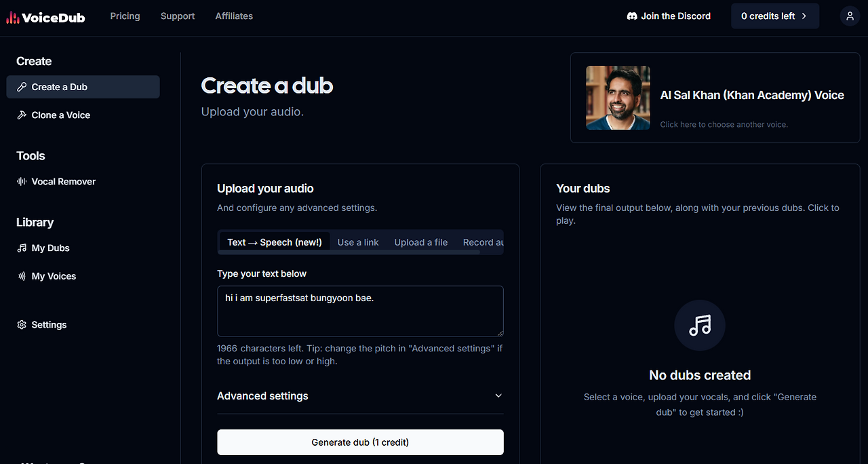
Task: Click the My Dubs music note icon
Action: point(22,248)
